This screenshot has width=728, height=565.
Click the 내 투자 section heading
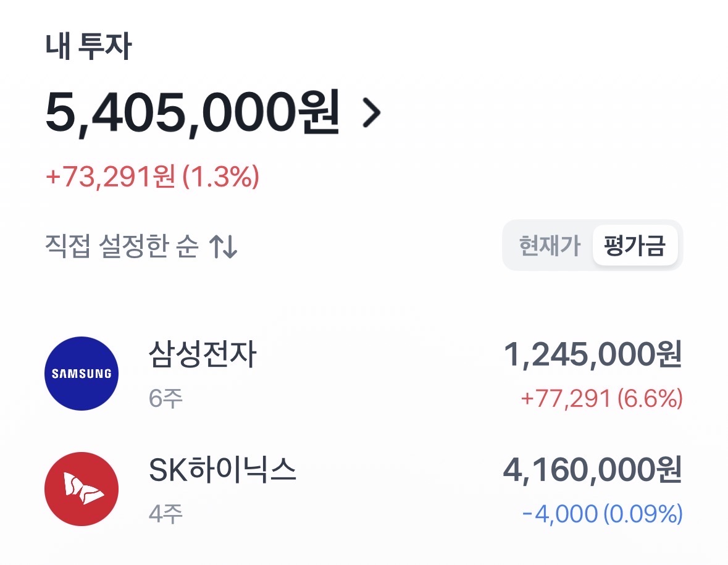click(88, 48)
